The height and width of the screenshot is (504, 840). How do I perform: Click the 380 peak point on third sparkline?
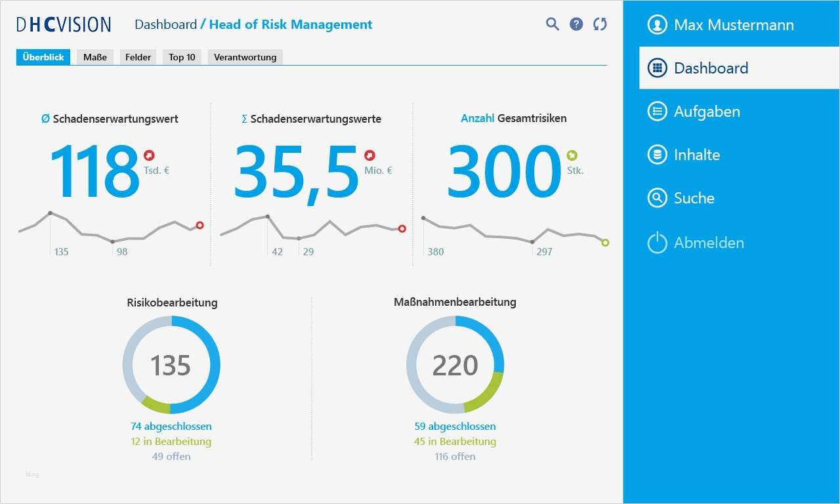click(x=423, y=218)
